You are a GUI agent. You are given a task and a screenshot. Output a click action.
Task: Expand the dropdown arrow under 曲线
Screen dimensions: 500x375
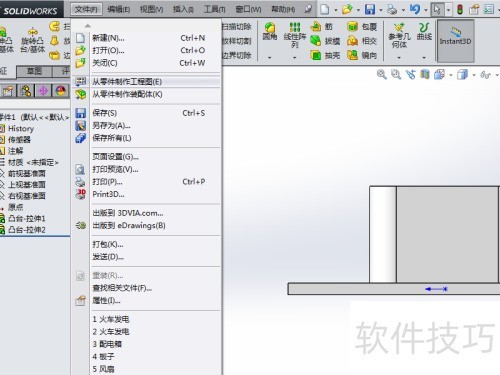tap(424, 58)
